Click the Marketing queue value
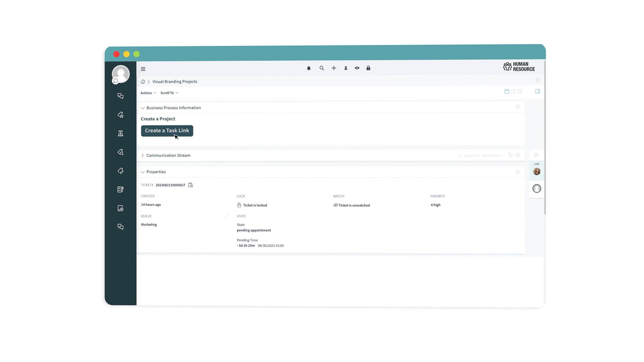 pos(149,225)
